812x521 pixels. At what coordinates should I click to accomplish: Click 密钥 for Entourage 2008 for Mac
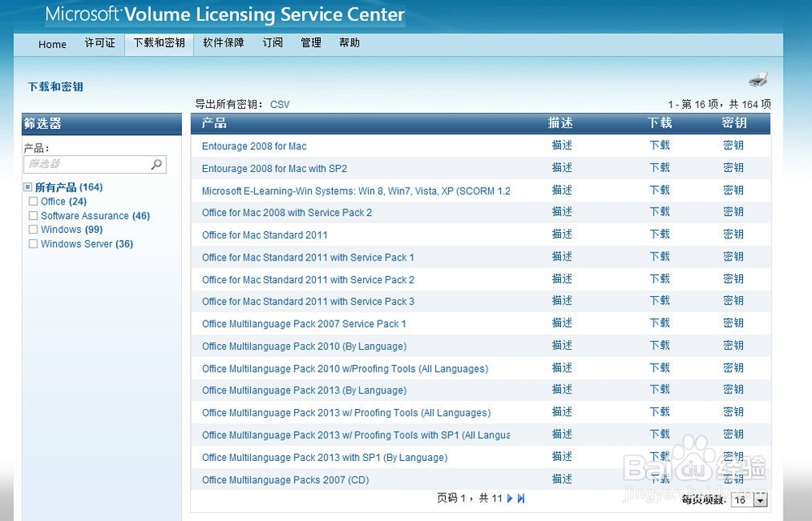[733, 145]
